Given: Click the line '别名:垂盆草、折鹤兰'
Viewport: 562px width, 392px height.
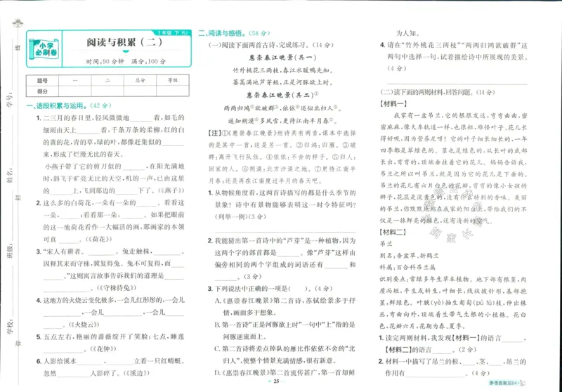Looking at the screenshot, I should pos(410,256).
